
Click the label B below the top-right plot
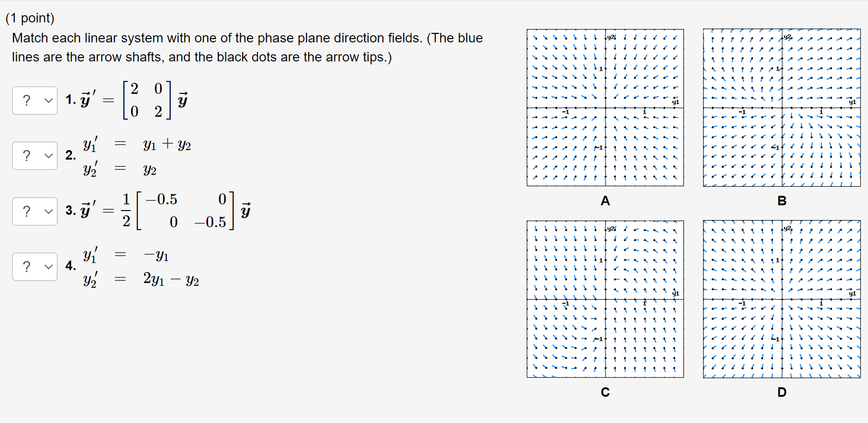(x=781, y=201)
